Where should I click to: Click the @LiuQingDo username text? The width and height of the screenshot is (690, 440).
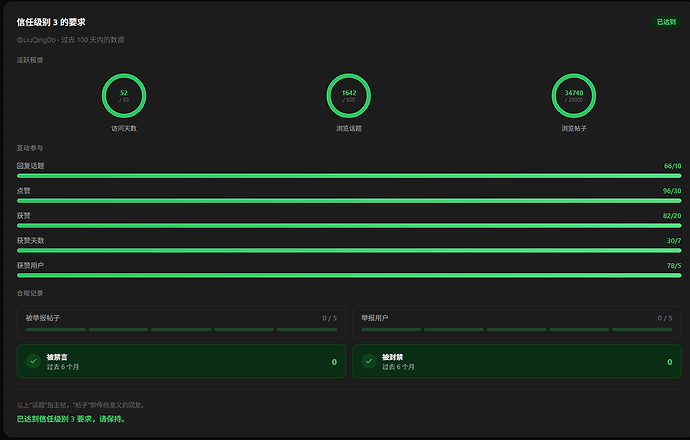(36, 40)
